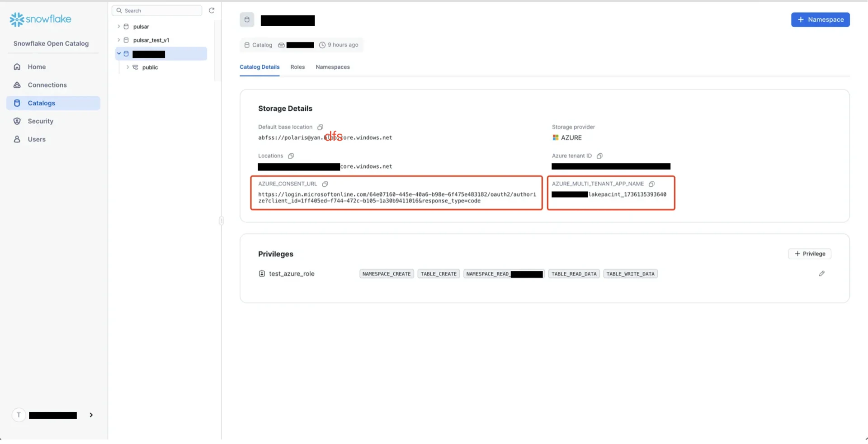
Task: Click the pulsar_test_v1 database icon
Action: click(126, 40)
